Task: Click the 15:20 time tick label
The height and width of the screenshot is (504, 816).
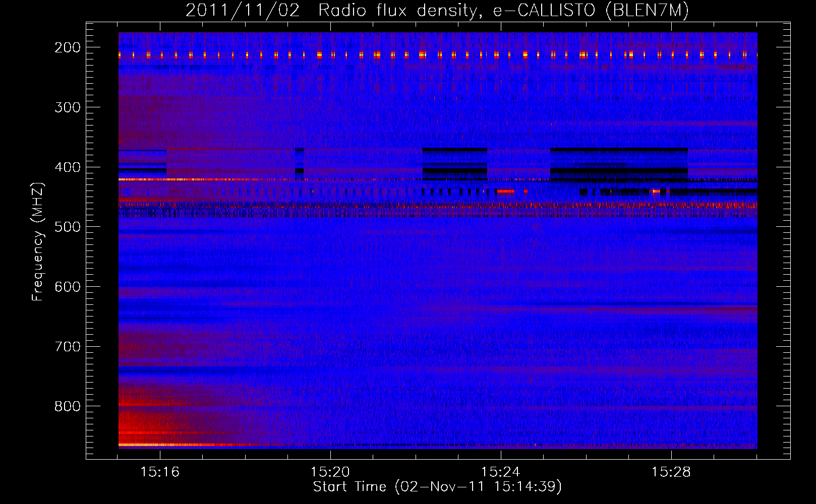Action: coord(330,472)
